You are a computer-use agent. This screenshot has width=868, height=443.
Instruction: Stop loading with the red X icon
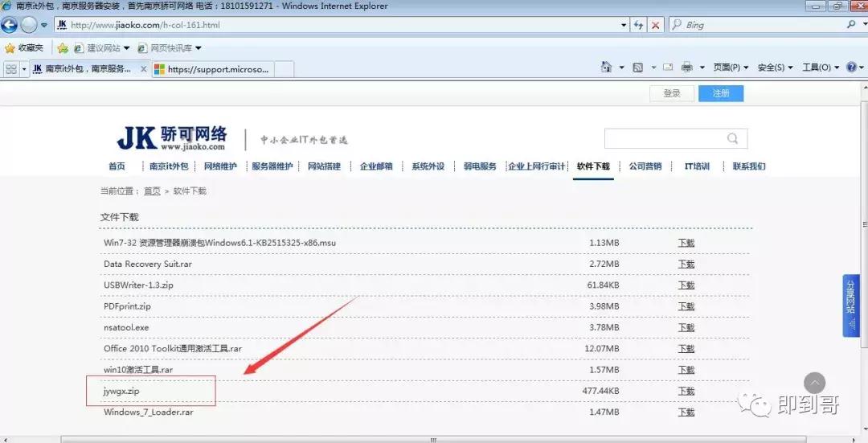click(656, 25)
